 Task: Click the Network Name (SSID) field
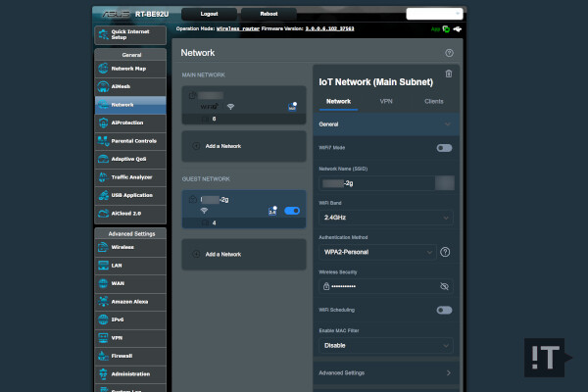(376, 182)
